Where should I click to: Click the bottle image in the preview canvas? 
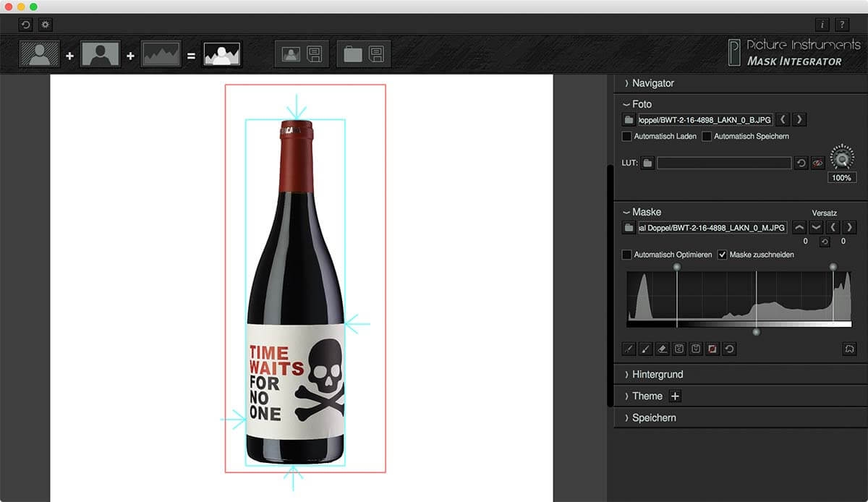coord(296,292)
